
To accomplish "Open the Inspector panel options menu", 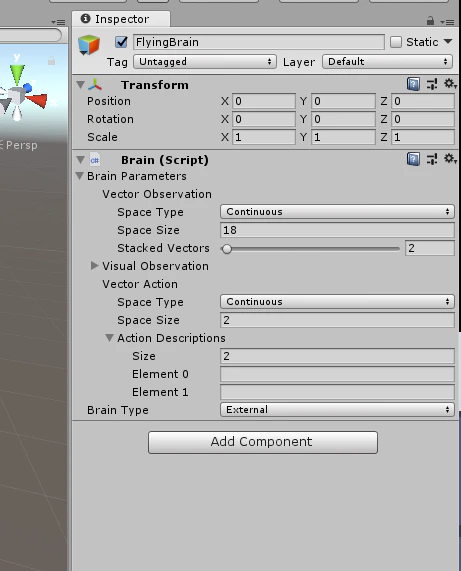I will click(447, 22).
